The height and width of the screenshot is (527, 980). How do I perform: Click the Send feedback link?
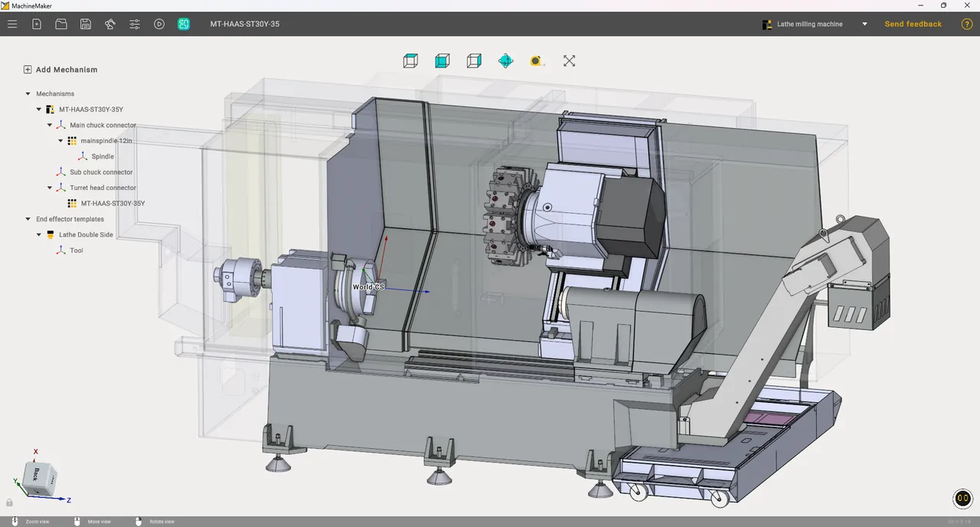point(913,24)
